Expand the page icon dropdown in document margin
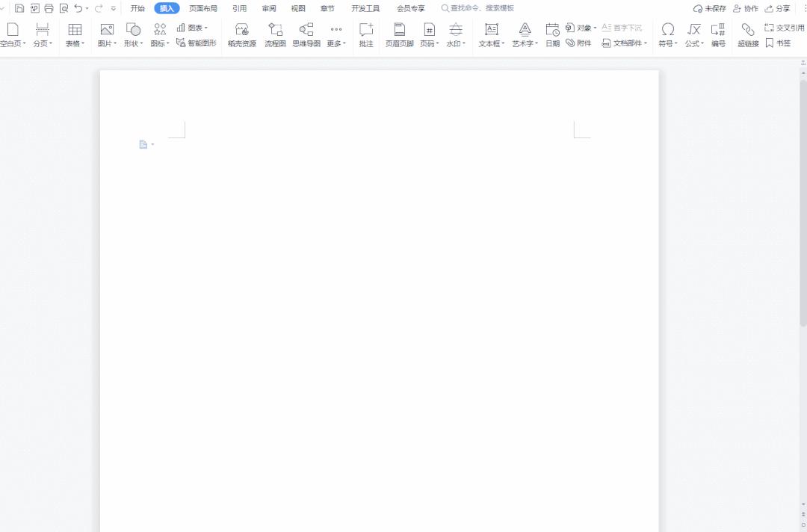Viewport: 807px width, 532px height. point(152,144)
